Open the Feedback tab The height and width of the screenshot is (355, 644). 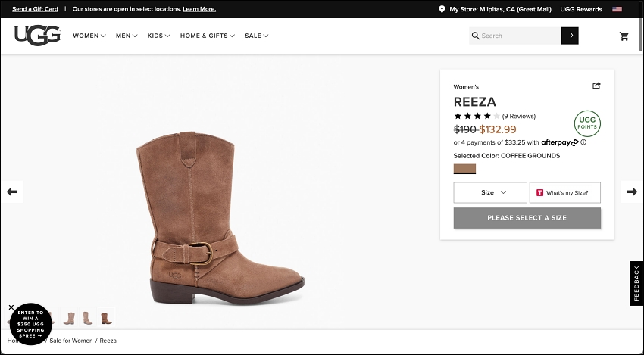[636, 283]
